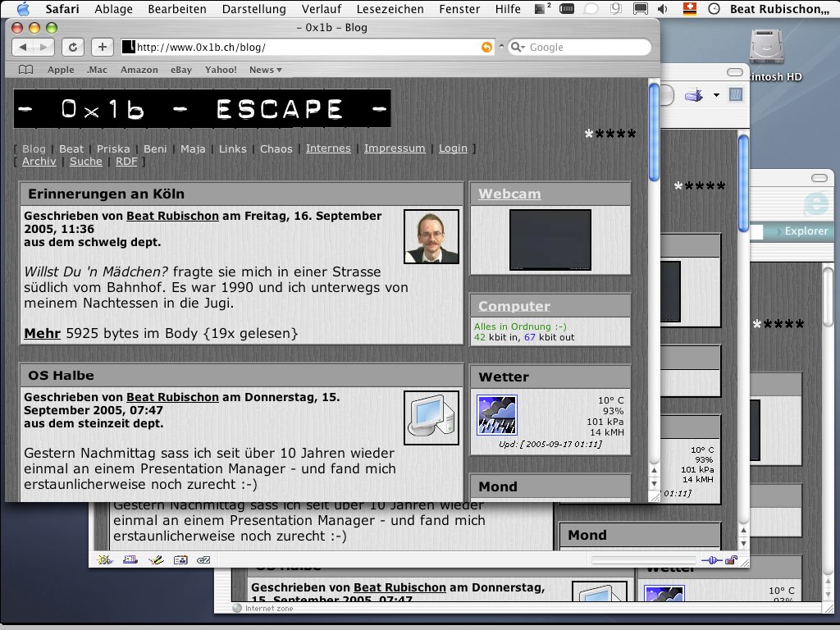
Task: Add a bookmark with the plus button
Action: pyautogui.click(x=103, y=47)
